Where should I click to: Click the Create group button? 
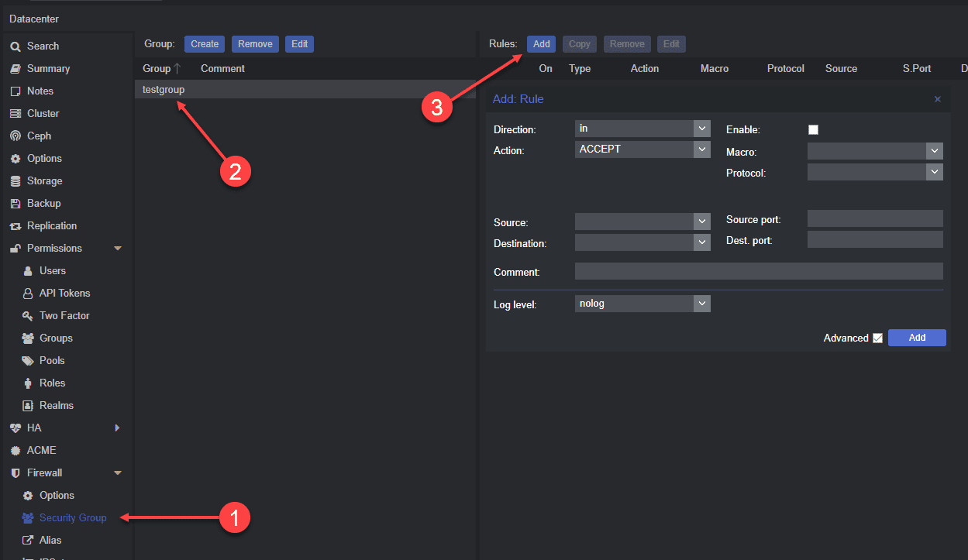click(205, 44)
